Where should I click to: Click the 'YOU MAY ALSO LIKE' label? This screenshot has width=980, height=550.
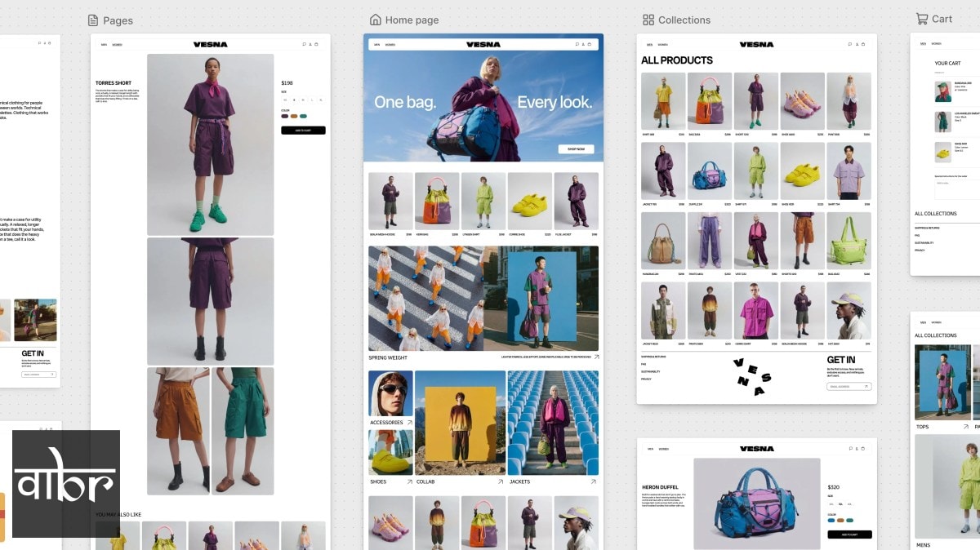118,515
